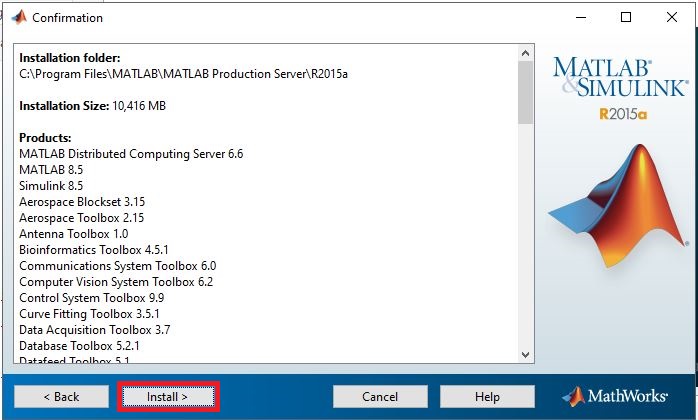Go back with the Back button
Screen dimensions: 698x420
[61, 396]
